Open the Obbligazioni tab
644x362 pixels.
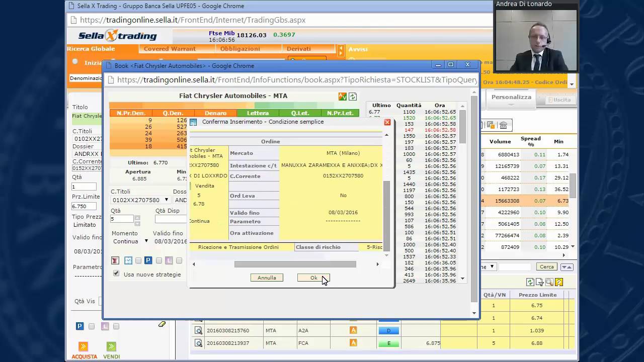point(240,49)
